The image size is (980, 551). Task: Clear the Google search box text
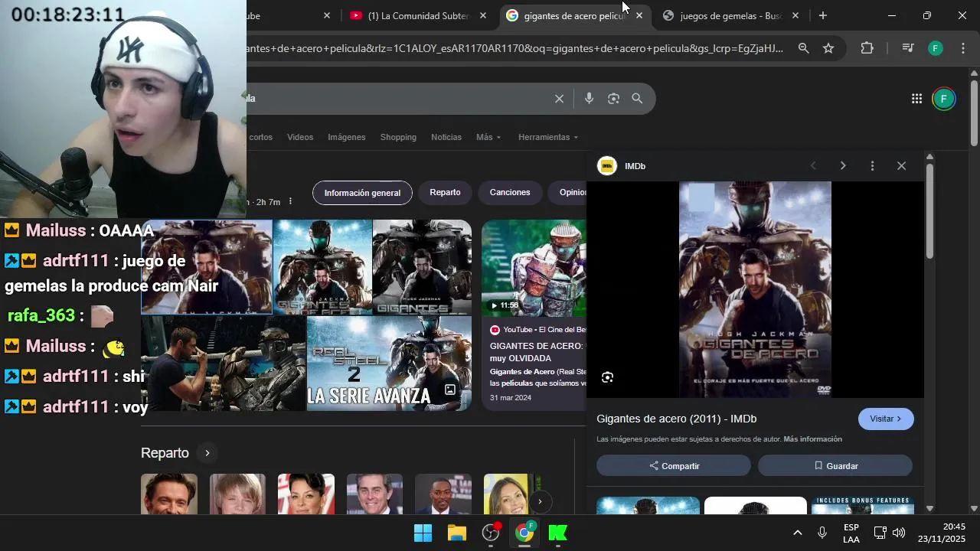pyautogui.click(x=559, y=99)
